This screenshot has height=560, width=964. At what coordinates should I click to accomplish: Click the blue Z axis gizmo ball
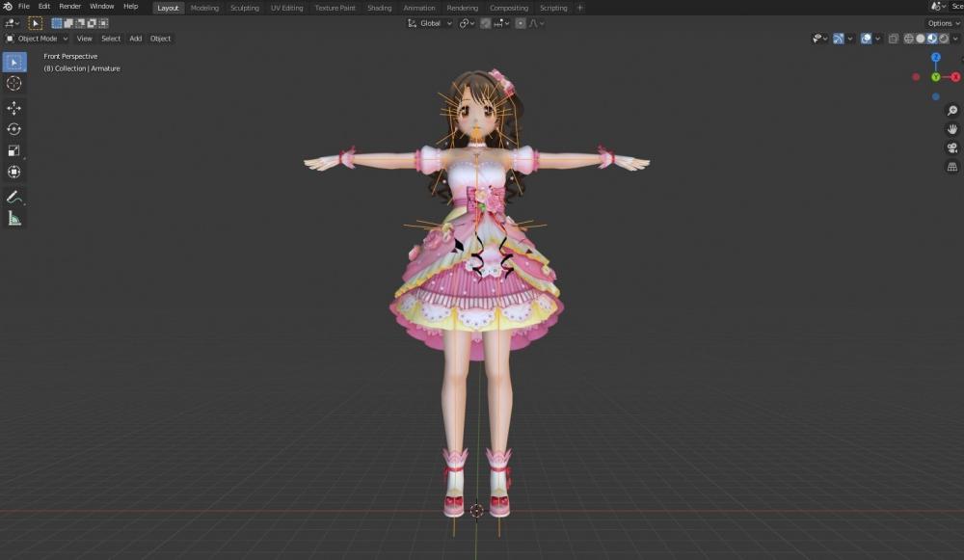point(936,57)
